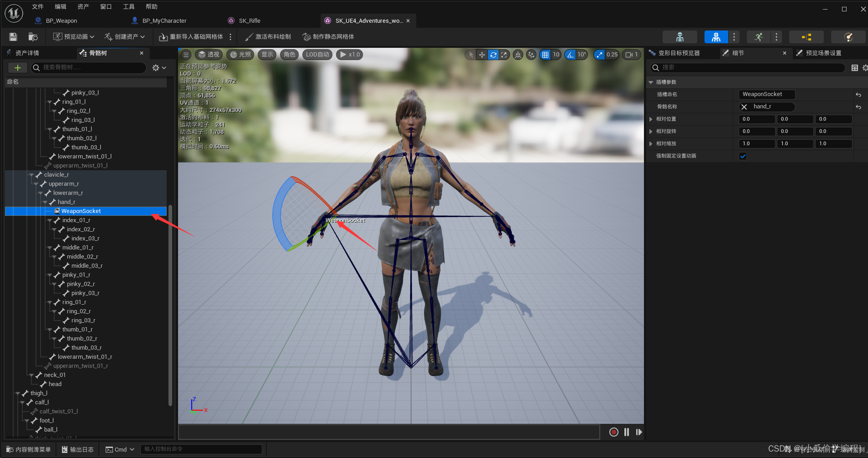Focus the 搜索骨骼树 search field
Viewport: 868px width, 458px height.
(x=89, y=68)
